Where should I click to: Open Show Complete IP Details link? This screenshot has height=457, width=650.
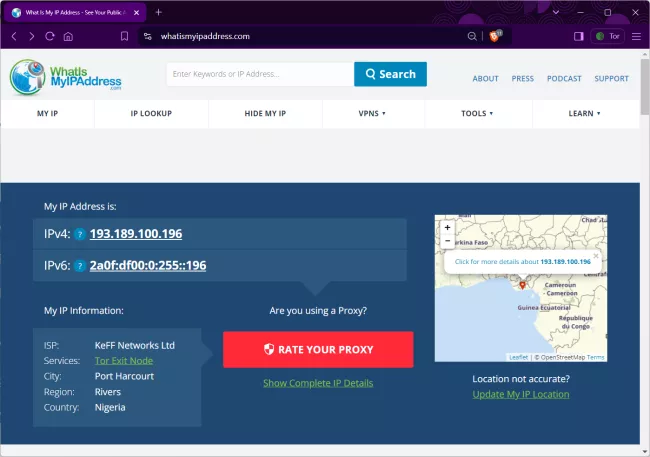(318, 383)
